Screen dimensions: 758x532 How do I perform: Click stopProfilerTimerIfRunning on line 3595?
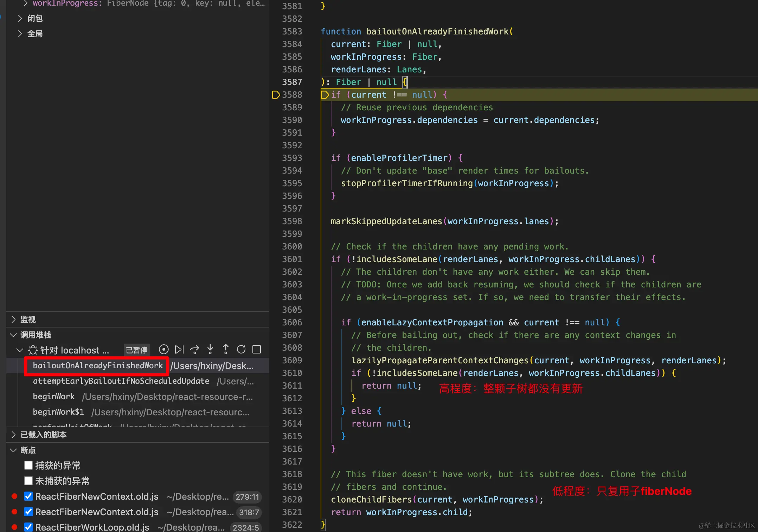[407, 183]
